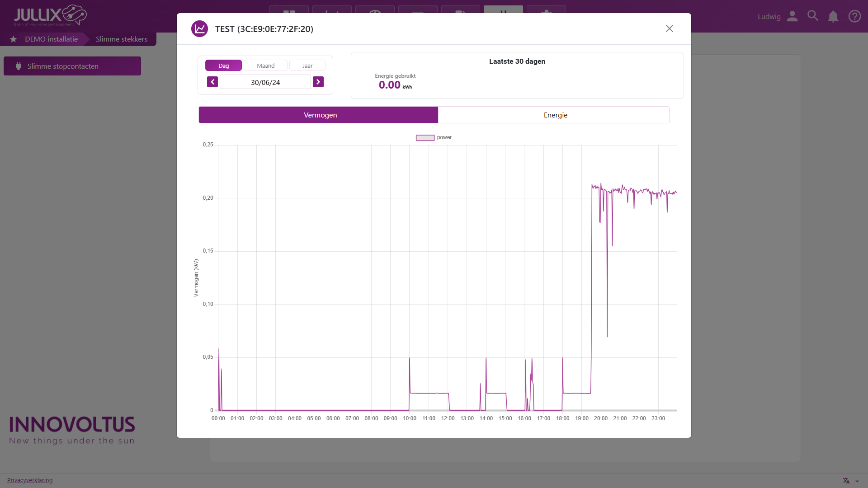
Task: Click the translate language icon
Action: coord(846,481)
